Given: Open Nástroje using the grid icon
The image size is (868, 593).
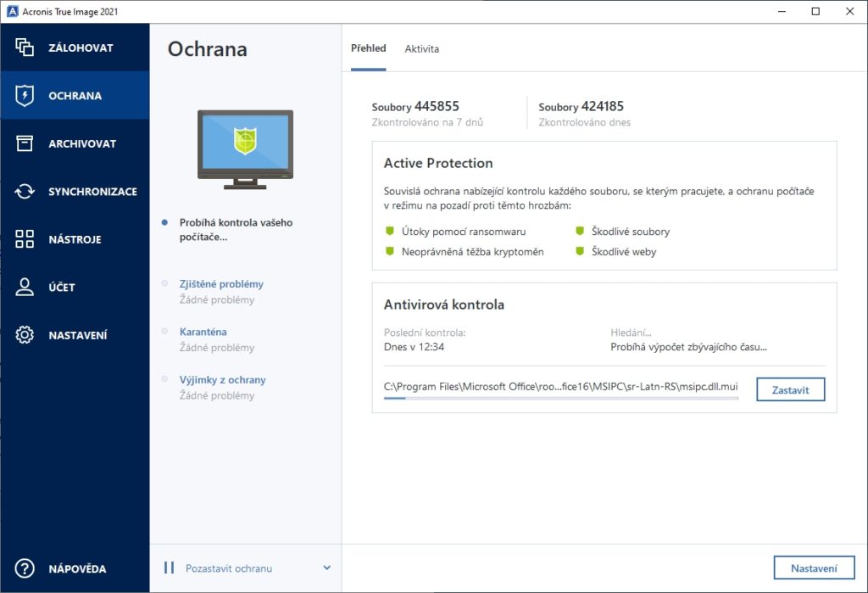Looking at the screenshot, I should click(25, 239).
